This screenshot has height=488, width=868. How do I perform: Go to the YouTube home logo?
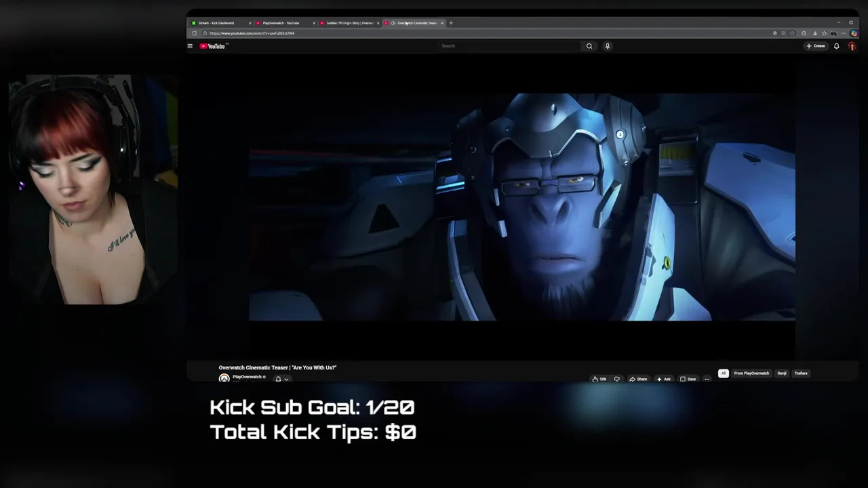(212, 46)
